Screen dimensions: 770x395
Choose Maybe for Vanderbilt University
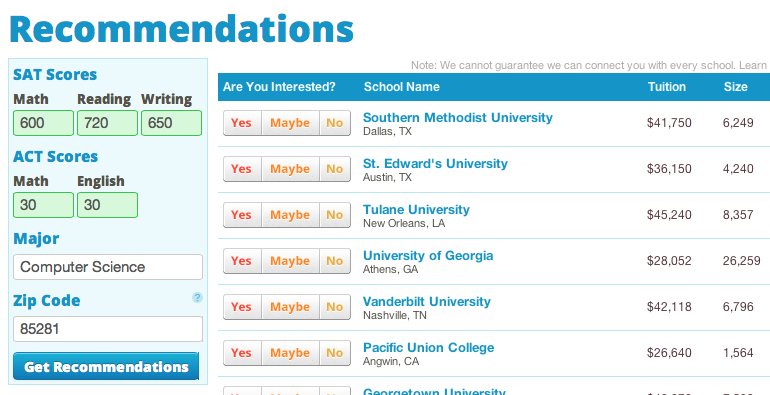pos(290,307)
